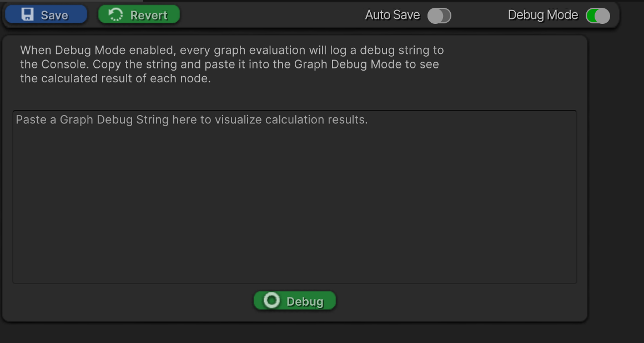Image resolution: width=644 pixels, height=343 pixels.
Task: Click the circular arrows icon on Revert
Action: point(115,15)
